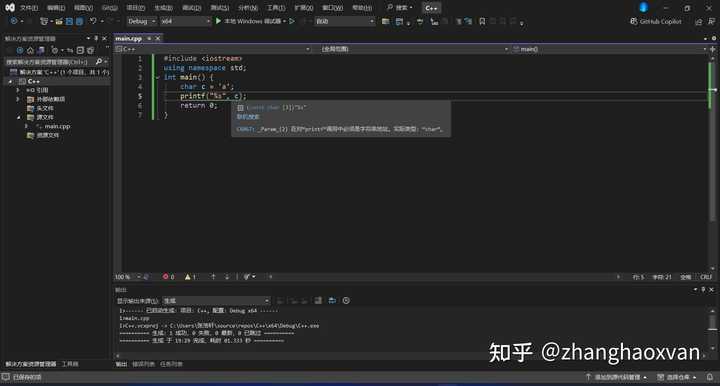Click the feedback icon at top right
The width and height of the screenshot is (720, 386).
click(x=711, y=22)
